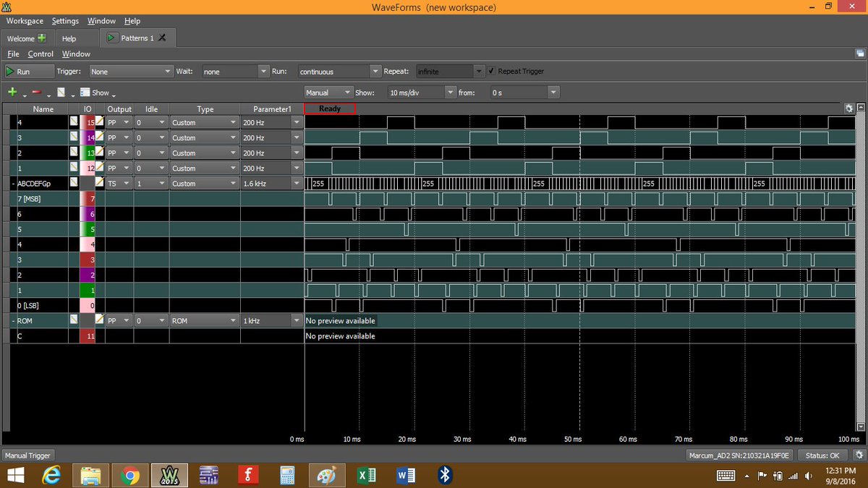
Task: Open Google Chrome from the taskbar
Action: click(130, 475)
